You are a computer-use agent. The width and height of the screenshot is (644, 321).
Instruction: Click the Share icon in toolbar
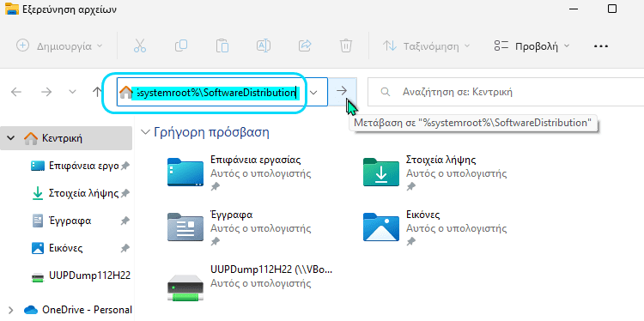(x=305, y=45)
